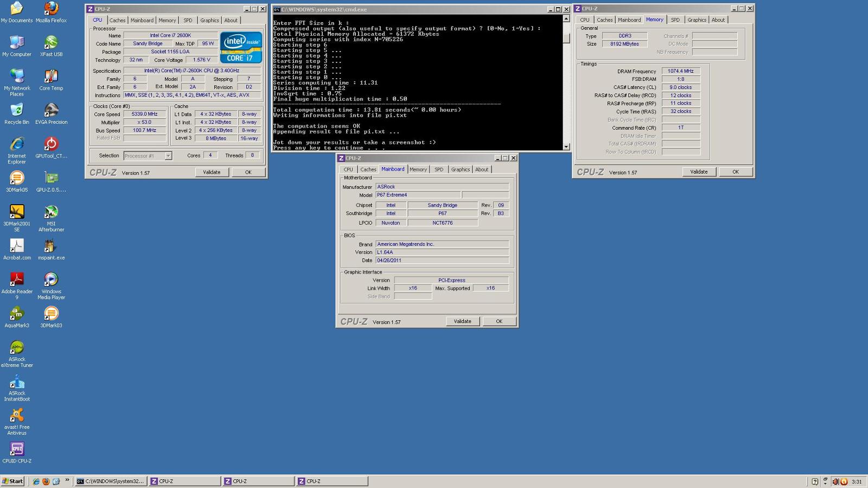Click Validate in the CPU tab window
Viewport: 868px width, 488px height.
[x=212, y=172]
